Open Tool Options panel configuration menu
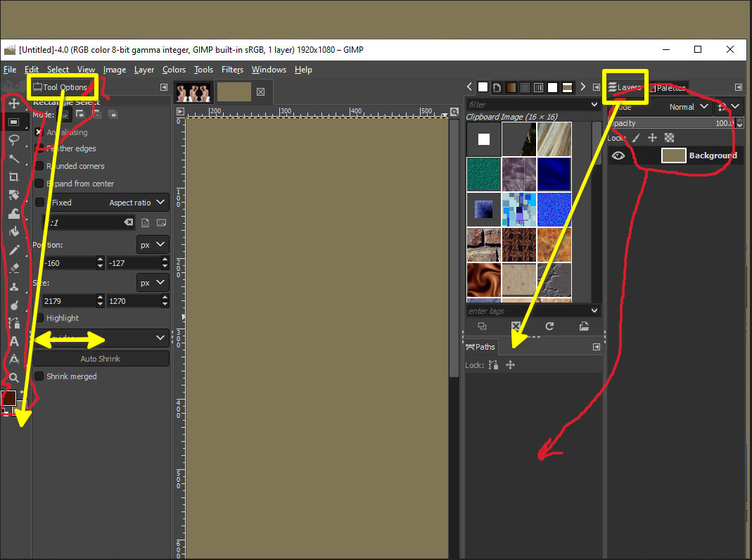Screen dimensions: 752x560 (x=163, y=87)
